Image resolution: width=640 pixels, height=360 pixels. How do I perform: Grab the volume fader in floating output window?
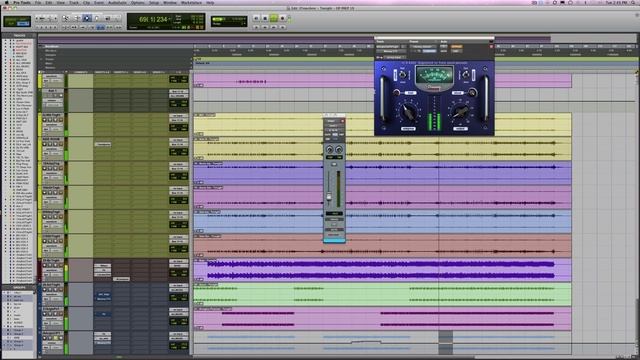point(329,197)
